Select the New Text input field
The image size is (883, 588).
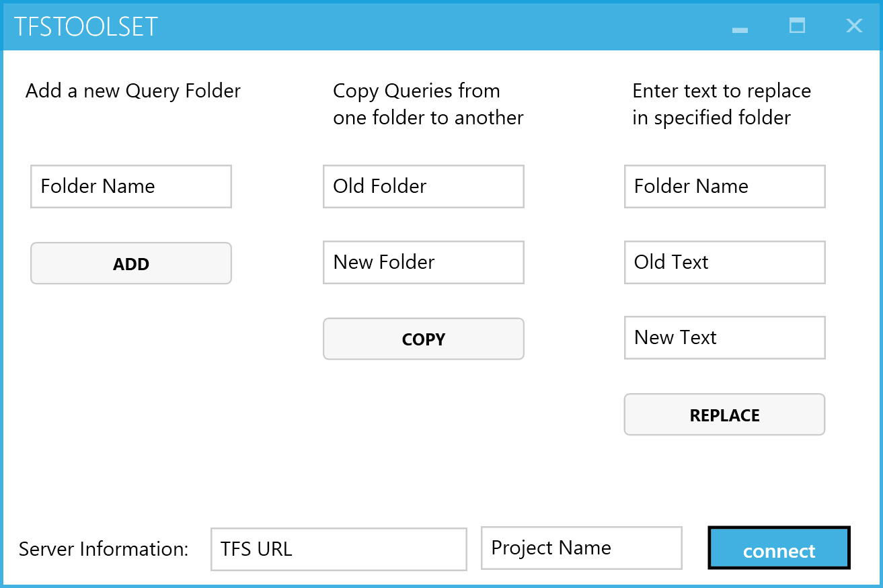coord(724,337)
